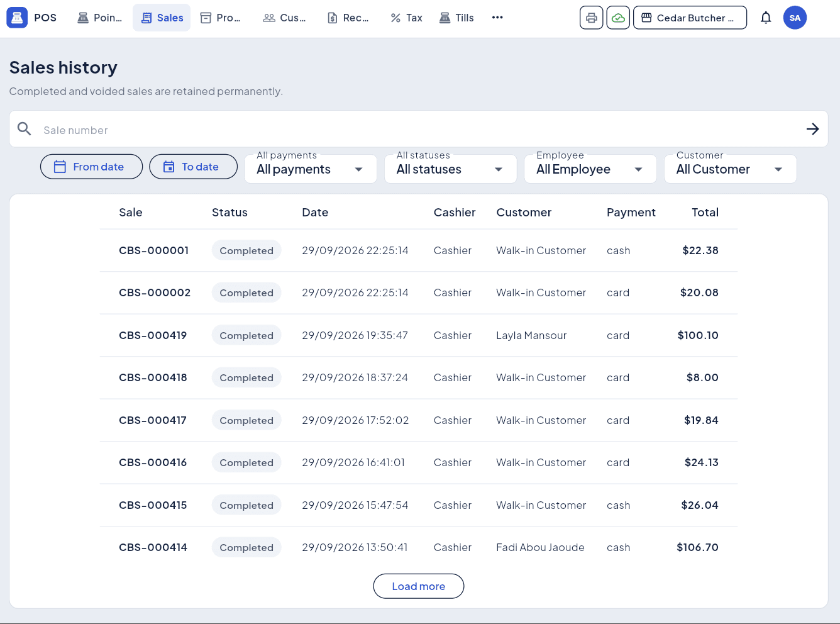
Task: Open sale CBS-000419
Action: pyautogui.click(x=153, y=335)
